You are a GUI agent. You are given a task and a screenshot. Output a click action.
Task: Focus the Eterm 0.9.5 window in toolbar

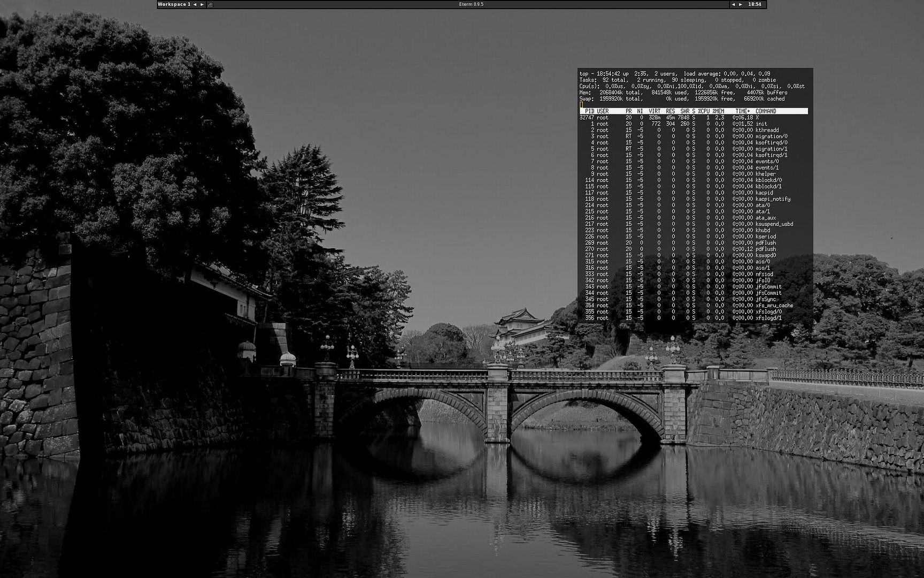pos(471,4)
